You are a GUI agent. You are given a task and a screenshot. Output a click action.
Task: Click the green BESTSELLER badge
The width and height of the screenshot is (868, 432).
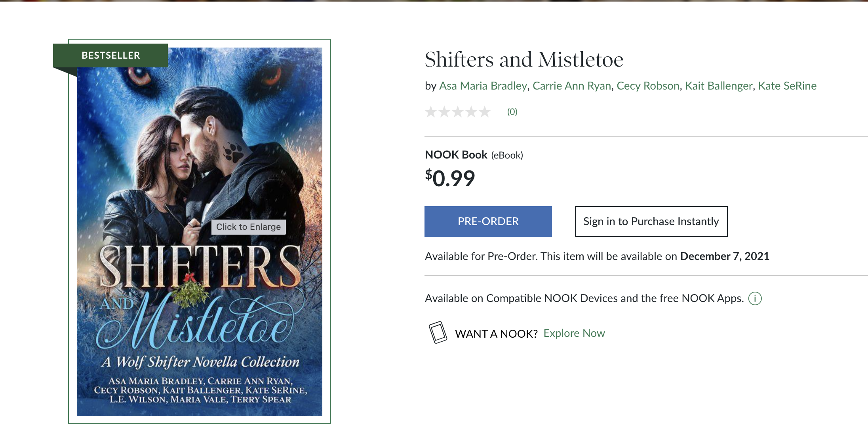tap(110, 55)
